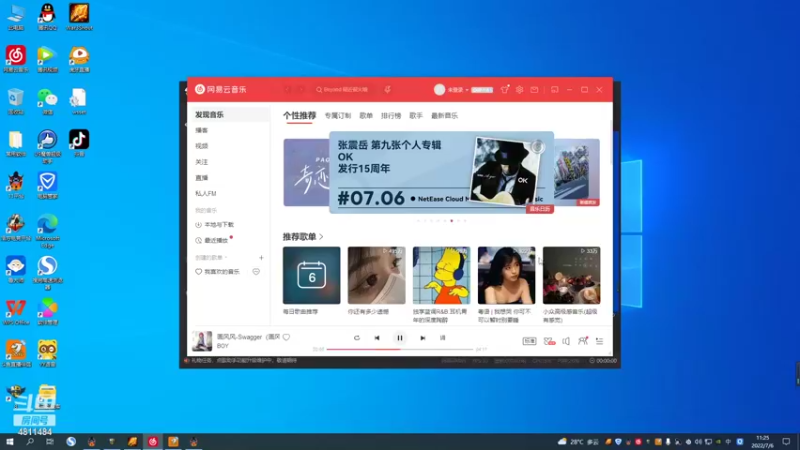
Task: Seek using the song progress bar
Action: (400, 349)
